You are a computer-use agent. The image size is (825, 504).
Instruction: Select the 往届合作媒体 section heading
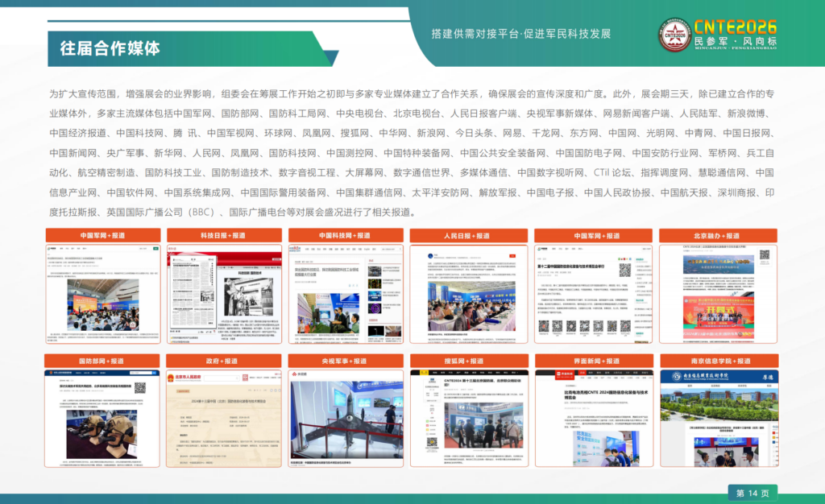110,48
